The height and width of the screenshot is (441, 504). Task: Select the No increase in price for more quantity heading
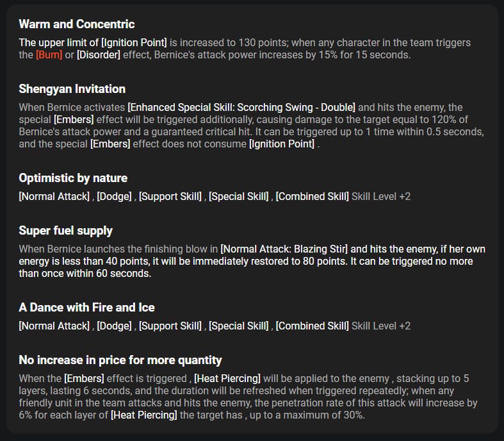click(120, 360)
